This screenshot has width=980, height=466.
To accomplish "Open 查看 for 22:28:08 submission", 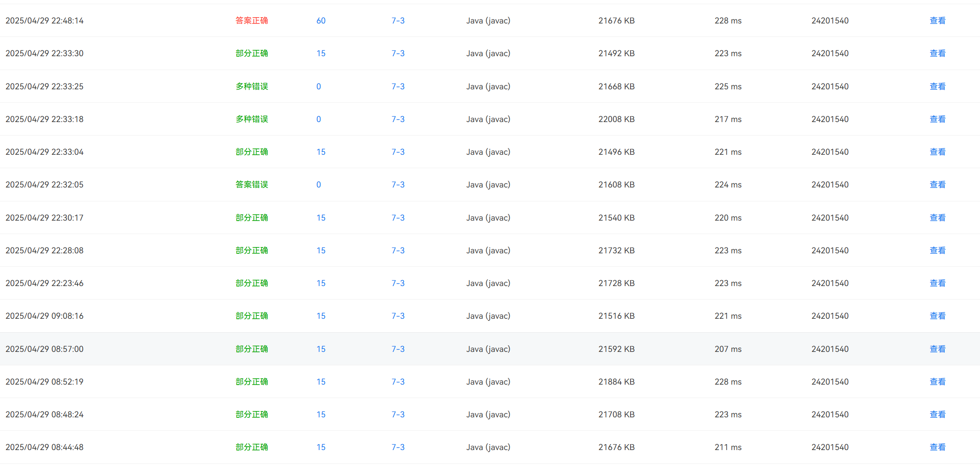I will coord(937,250).
